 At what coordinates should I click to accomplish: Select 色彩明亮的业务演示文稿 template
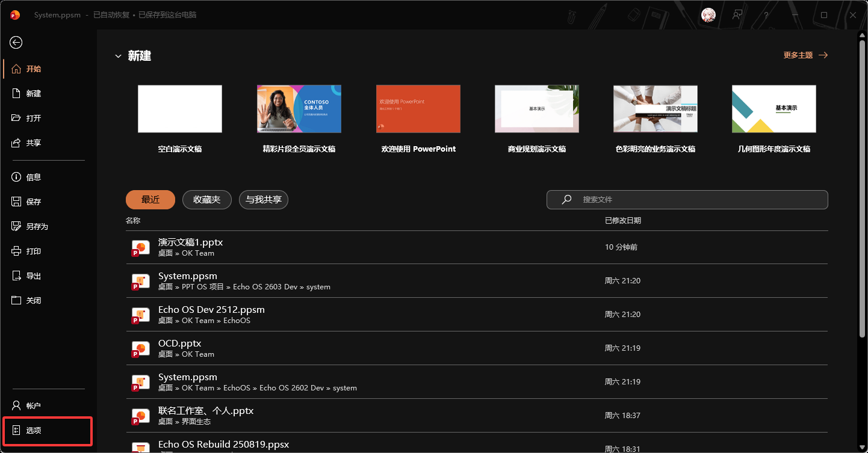click(x=656, y=109)
